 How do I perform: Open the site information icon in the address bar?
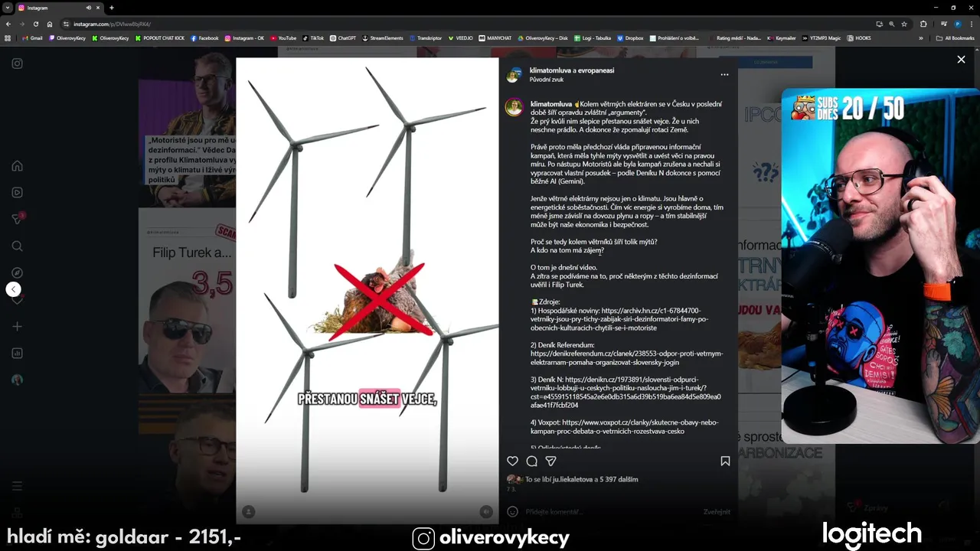[x=67, y=24]
